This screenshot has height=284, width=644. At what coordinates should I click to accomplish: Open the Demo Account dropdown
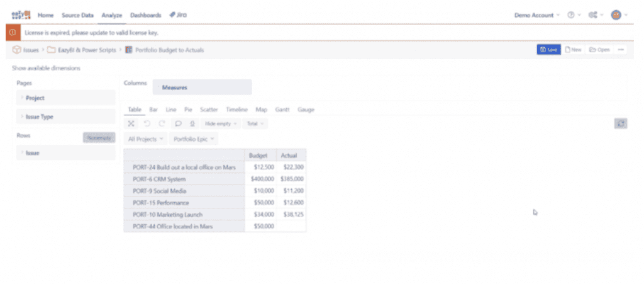[537, 15]
